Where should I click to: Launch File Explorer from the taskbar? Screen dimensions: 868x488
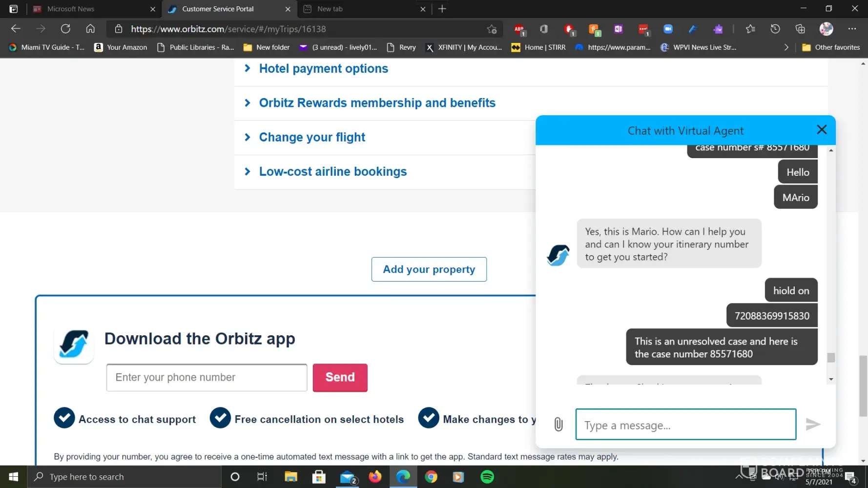[x=291, y=477]
